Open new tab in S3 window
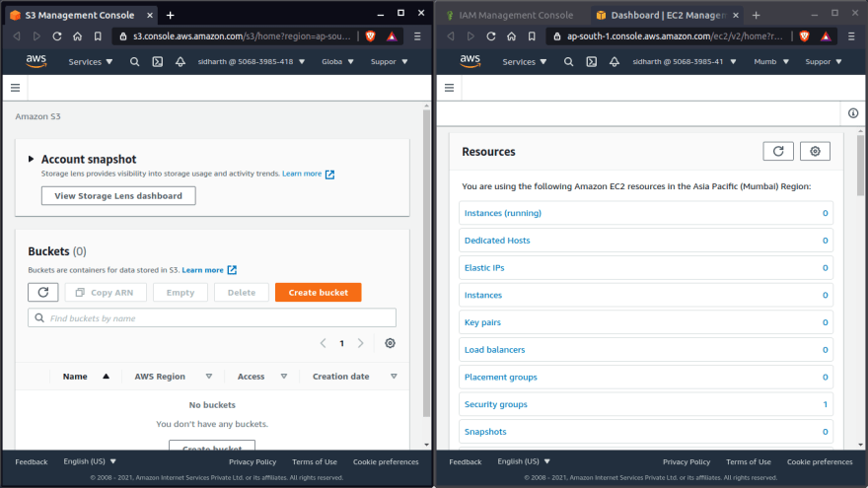The height and width of the screenshot is (488, 868). (171, 15)
